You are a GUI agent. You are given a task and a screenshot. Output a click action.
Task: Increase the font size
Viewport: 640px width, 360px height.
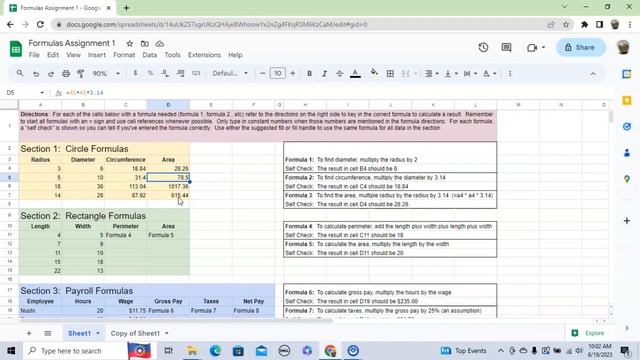click(293, 73)
